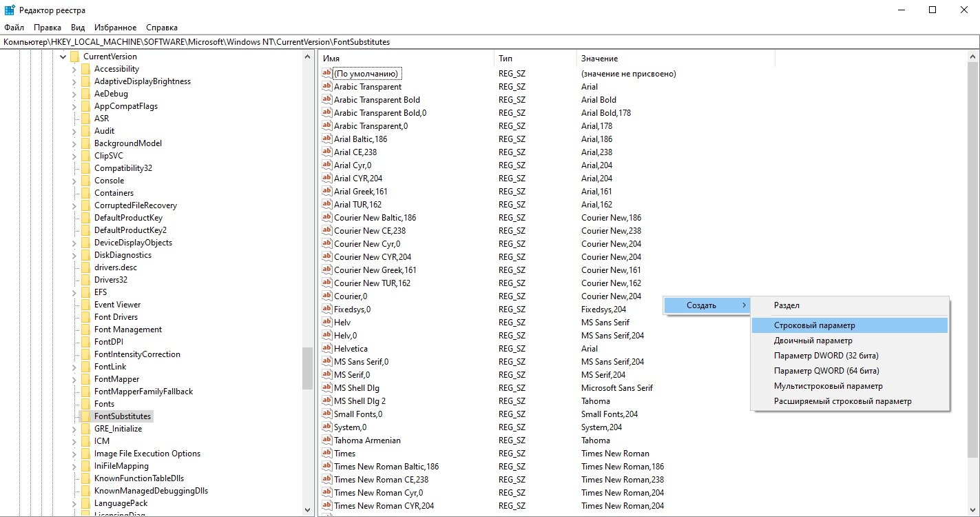Click the folder icon of Drivers32 key
Screen dimensions: 980x517
tap(85, 280)
